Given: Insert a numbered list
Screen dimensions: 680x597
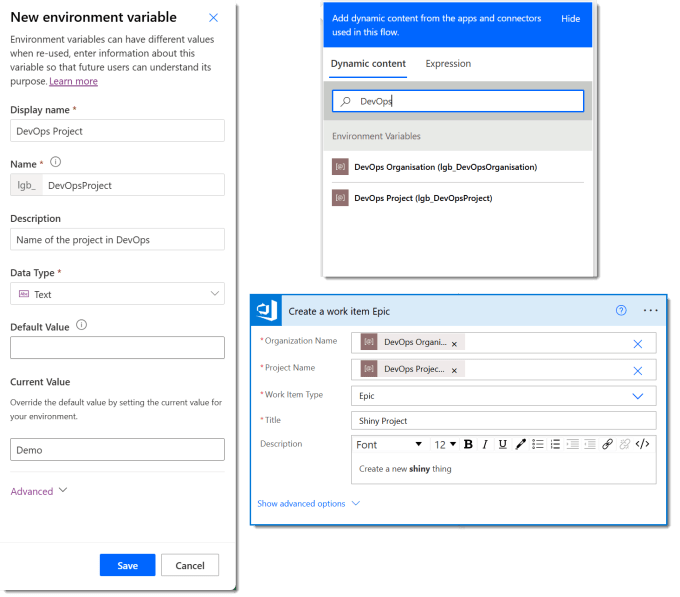Looking at the screenshot, I should coord(555,444).
